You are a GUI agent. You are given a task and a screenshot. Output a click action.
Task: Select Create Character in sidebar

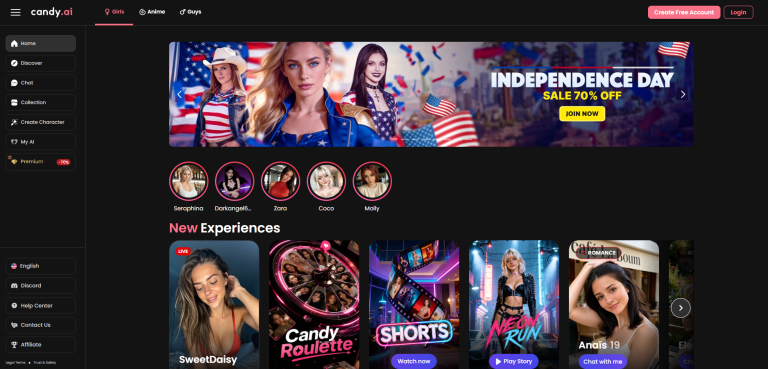click(x=41, y=122)
